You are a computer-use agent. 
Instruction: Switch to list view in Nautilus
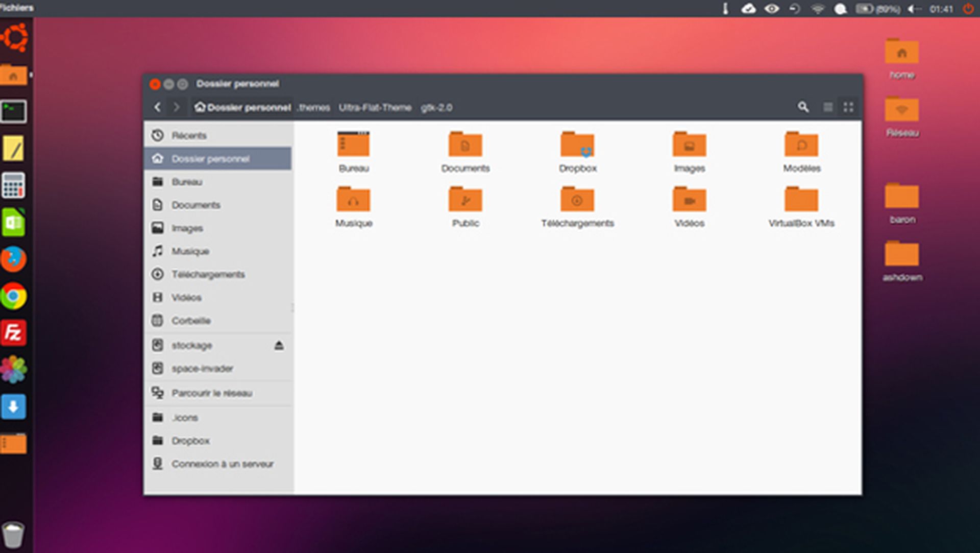pyautogui.click(x=828, y=107)
